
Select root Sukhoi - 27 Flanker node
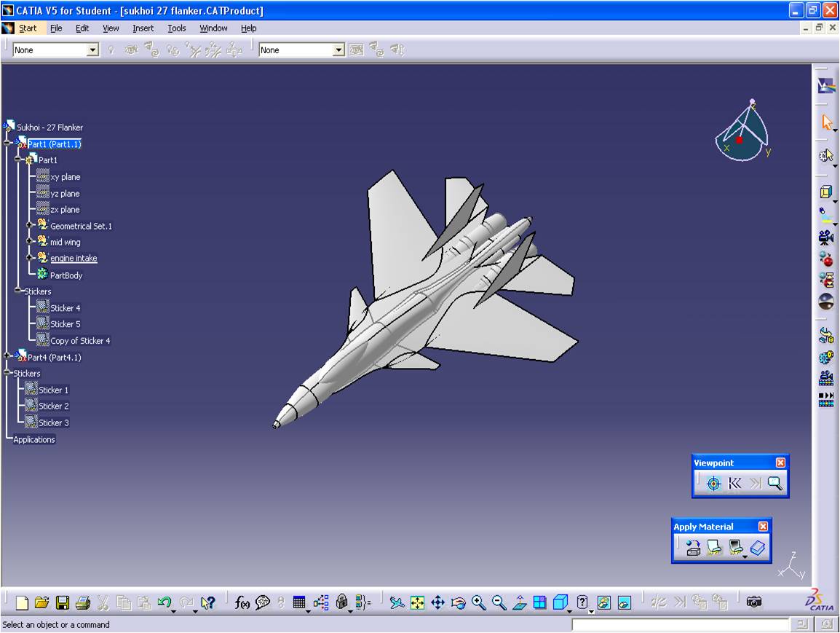(x=49, y=127)
